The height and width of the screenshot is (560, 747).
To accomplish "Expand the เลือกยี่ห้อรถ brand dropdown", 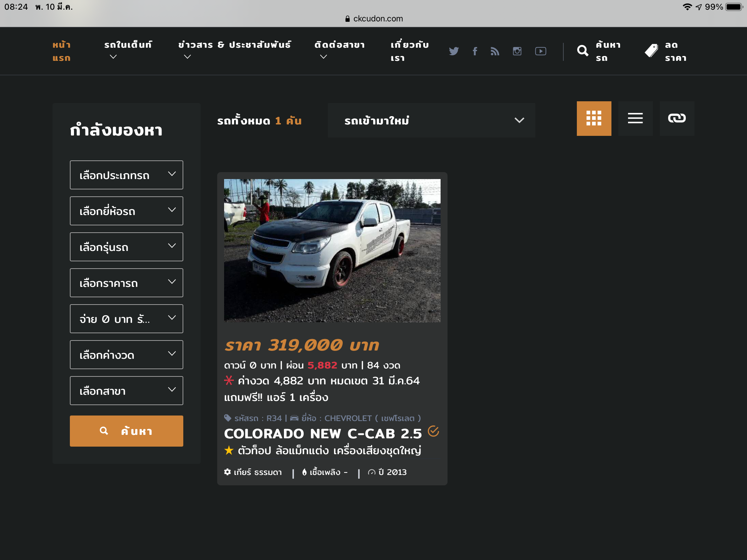I will (126, 211).
